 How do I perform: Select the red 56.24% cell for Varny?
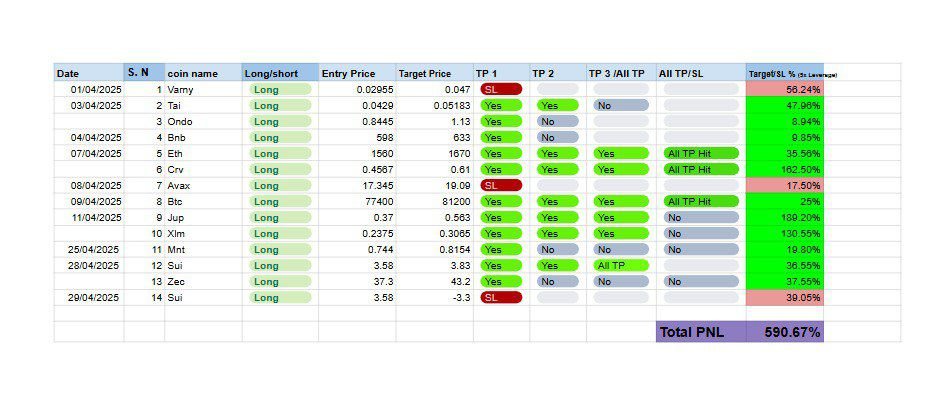(x=785, y=89)
